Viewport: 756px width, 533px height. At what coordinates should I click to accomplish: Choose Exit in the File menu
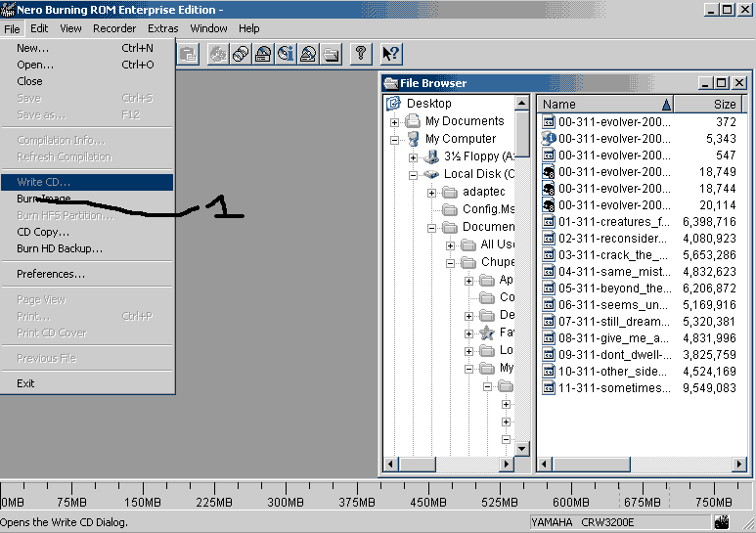pyautogui.click(x=87, y=383)
